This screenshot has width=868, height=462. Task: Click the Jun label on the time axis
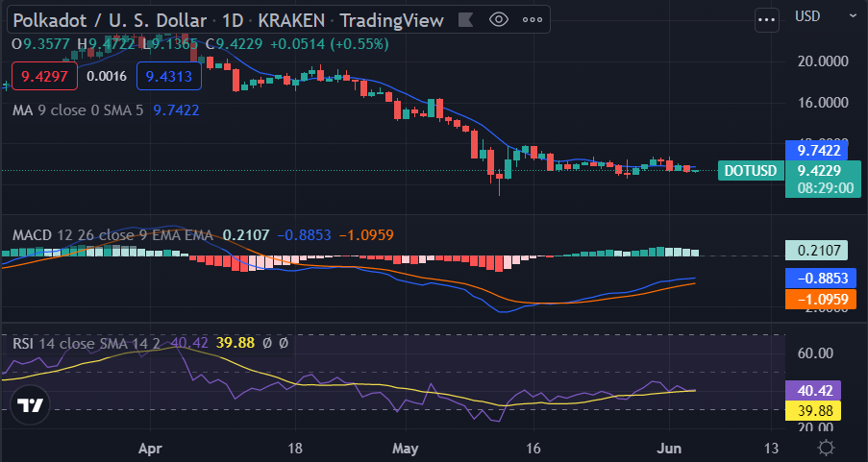pos(669,449)
